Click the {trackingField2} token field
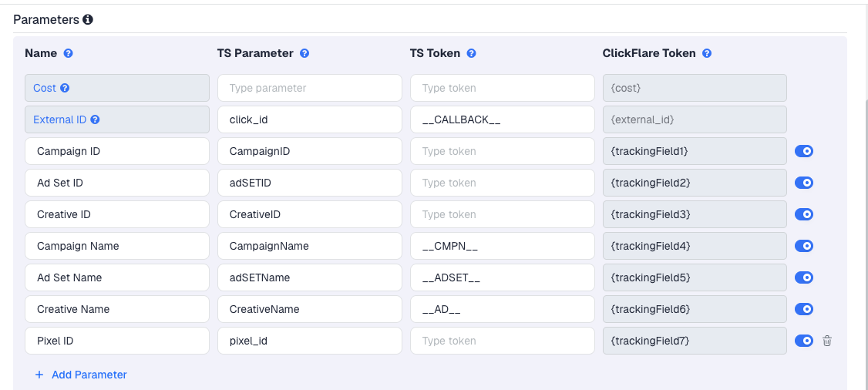Screen dimensions: 868x390 (695, 183)
